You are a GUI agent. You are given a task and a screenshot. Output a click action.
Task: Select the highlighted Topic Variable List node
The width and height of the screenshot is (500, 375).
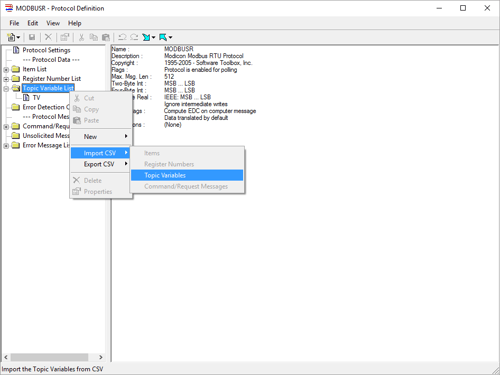[x=48, y=88]
